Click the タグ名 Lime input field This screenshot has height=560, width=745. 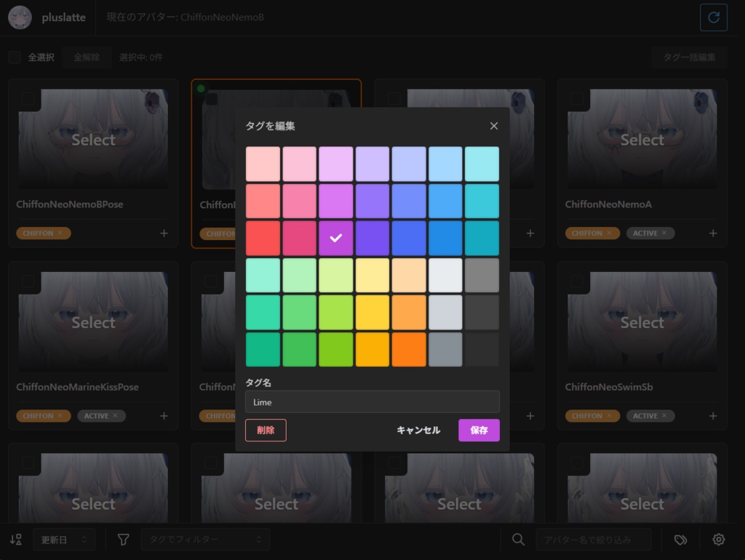pos(372,401)
